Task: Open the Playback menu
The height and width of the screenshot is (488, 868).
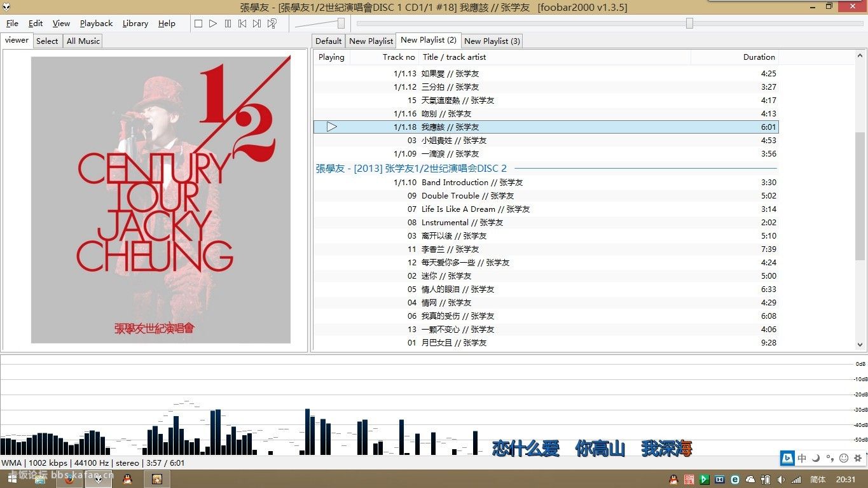Action: 96,24
